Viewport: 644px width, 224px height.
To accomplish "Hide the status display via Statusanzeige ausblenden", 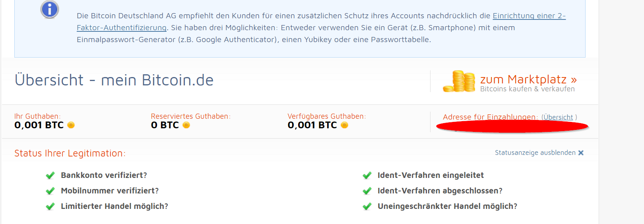I will click(535, 153).
